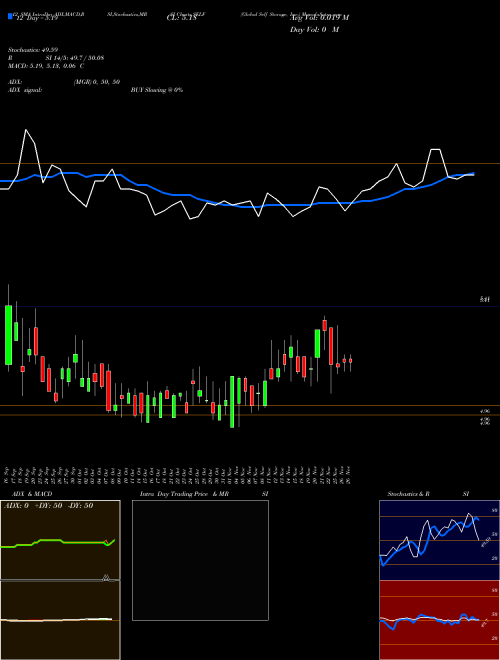The image size is (500, 660).
Task: Click the blue 12 Day SMA legend square
Action: point(10,17)
